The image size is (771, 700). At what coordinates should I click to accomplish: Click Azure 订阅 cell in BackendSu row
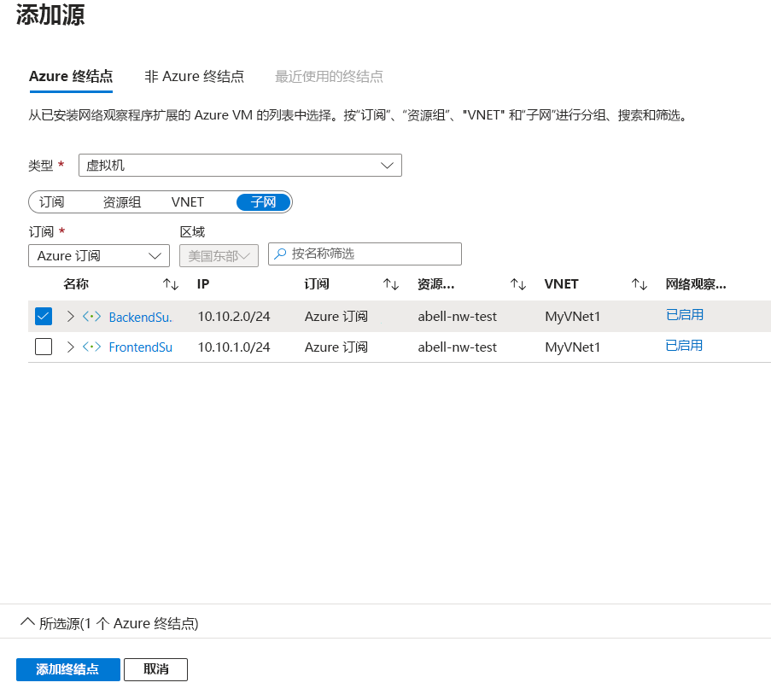pos(336,317)
